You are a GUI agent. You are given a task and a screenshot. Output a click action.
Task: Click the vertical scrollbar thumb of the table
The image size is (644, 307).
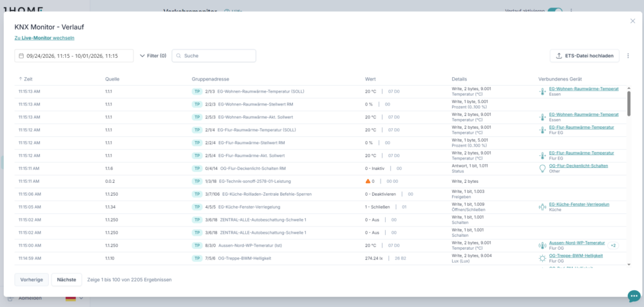click(x=629, y=104)
